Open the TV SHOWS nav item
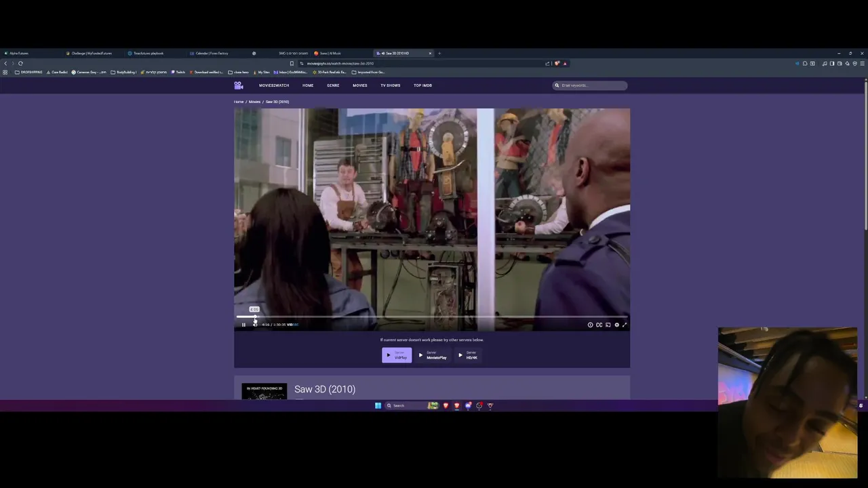 391,85
